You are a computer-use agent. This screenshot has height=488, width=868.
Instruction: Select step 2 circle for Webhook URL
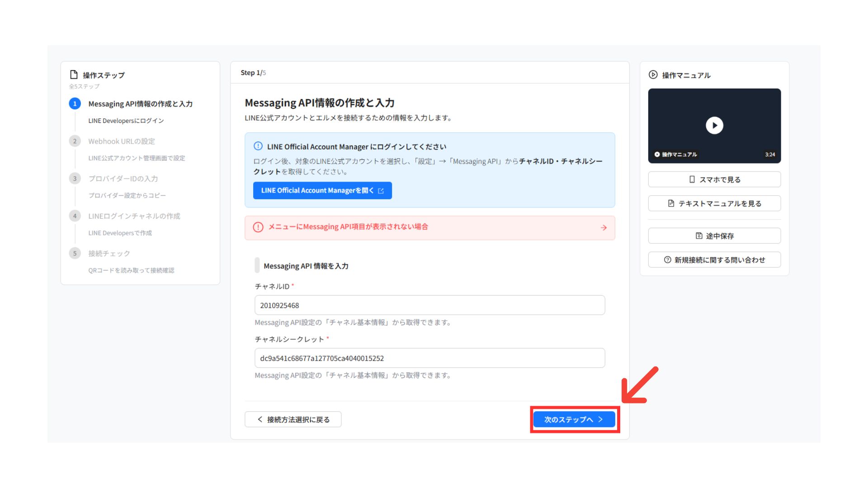coord(75,141)
